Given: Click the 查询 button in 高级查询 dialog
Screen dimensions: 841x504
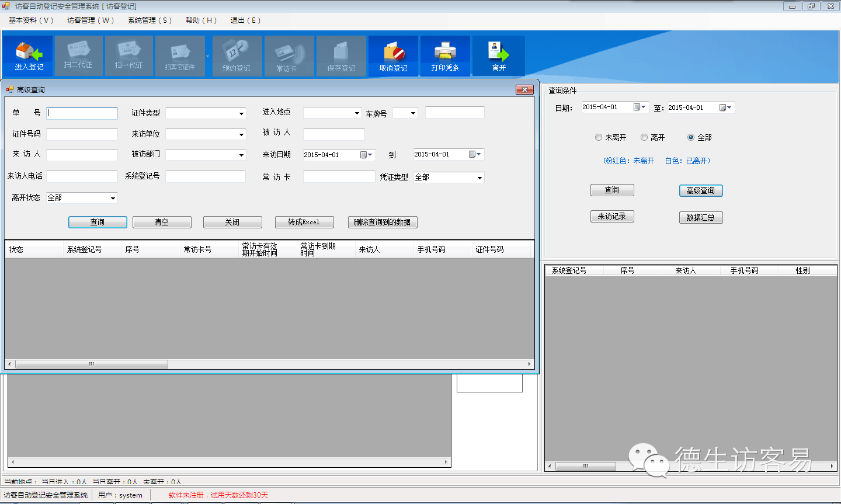Looking at the screenshot, I should (98, 222).
